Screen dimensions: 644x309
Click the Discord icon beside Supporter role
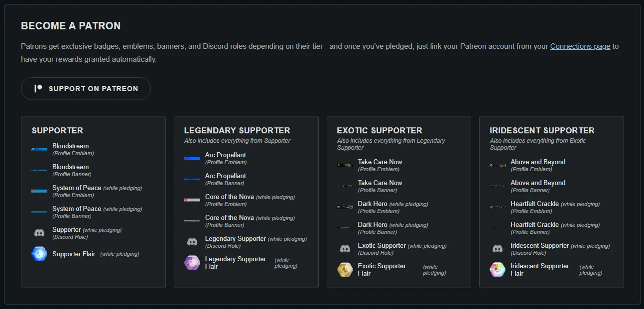point(39,233)
